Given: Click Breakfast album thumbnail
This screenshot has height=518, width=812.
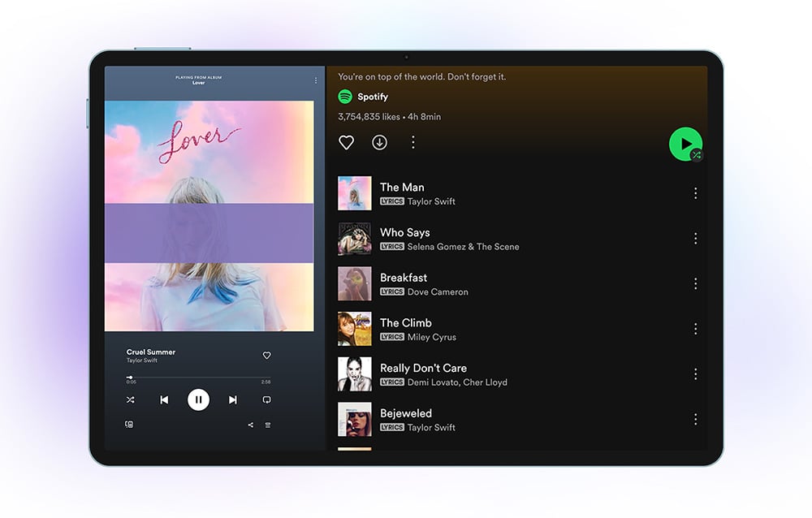Looking at the screenshot, I should 355,283.
